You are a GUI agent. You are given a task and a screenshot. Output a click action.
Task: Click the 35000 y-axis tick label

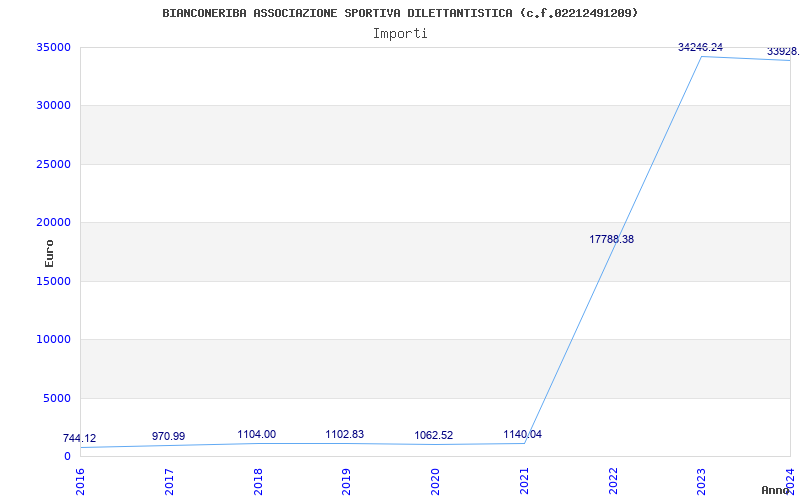[x=53, y=47]
